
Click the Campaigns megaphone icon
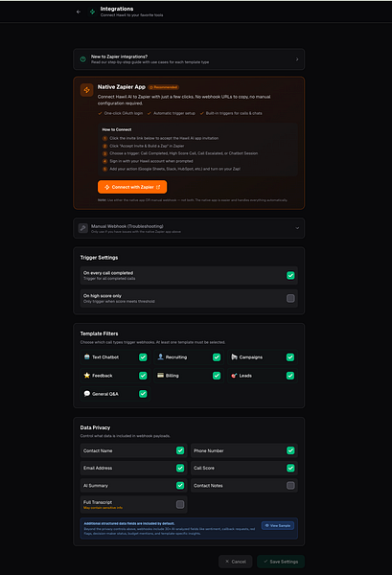[234, 356]
